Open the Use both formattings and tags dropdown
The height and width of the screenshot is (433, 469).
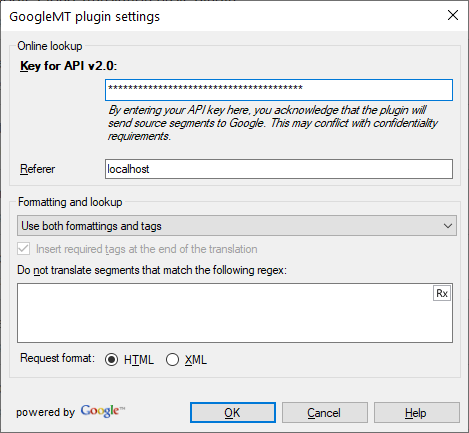pos(237,226)
